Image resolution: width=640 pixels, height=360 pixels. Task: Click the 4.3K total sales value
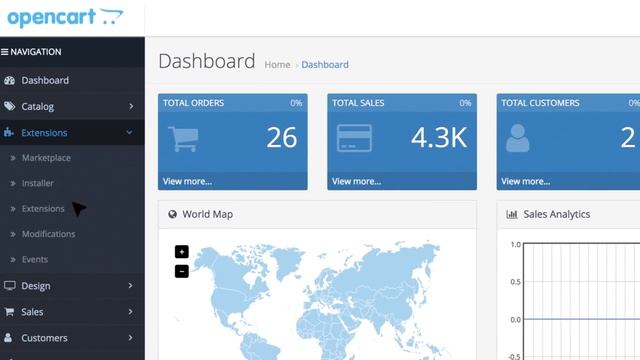(x=439, y=138)
